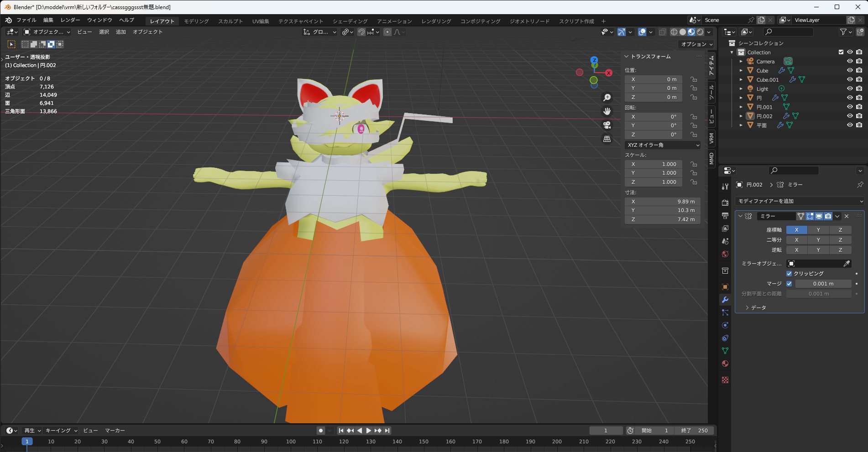Hide the Cube.001 object in viewport
This screenshot has width=868, height=452.
coord(850,79)
